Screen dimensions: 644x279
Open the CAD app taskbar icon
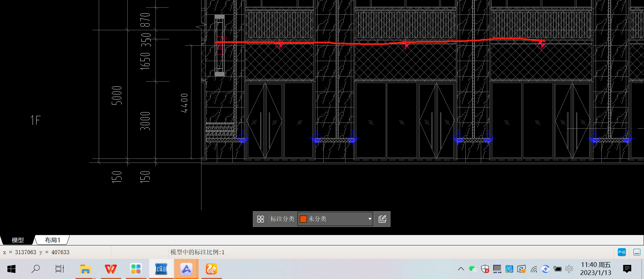pos(161,269)
